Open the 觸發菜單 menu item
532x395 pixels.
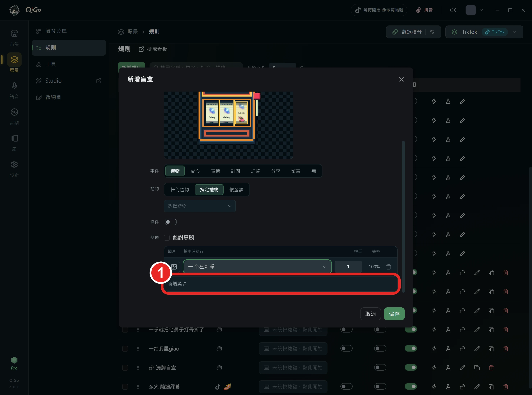click(x=69, y=31)
